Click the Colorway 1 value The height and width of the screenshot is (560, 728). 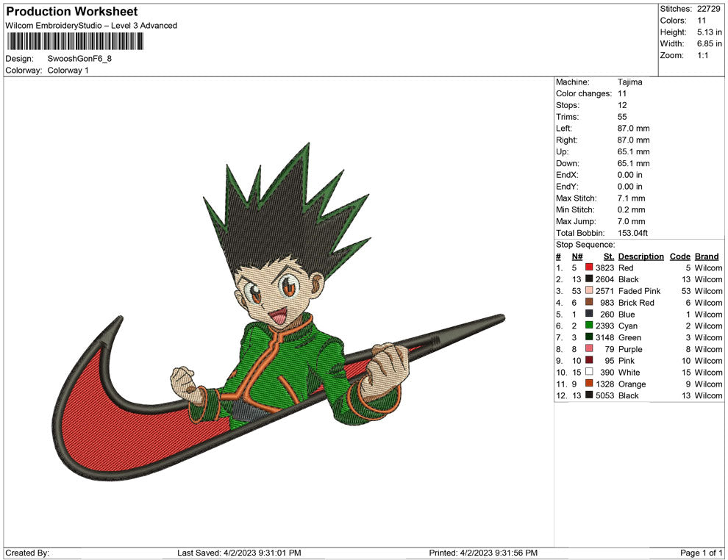click(x=68, y=70)
